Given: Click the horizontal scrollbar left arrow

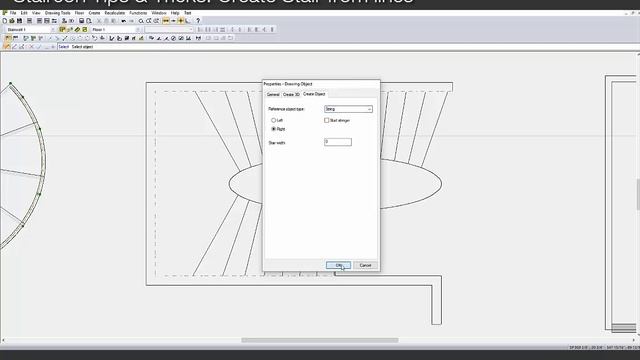Looking at the screenshot, I should (3, 340).
